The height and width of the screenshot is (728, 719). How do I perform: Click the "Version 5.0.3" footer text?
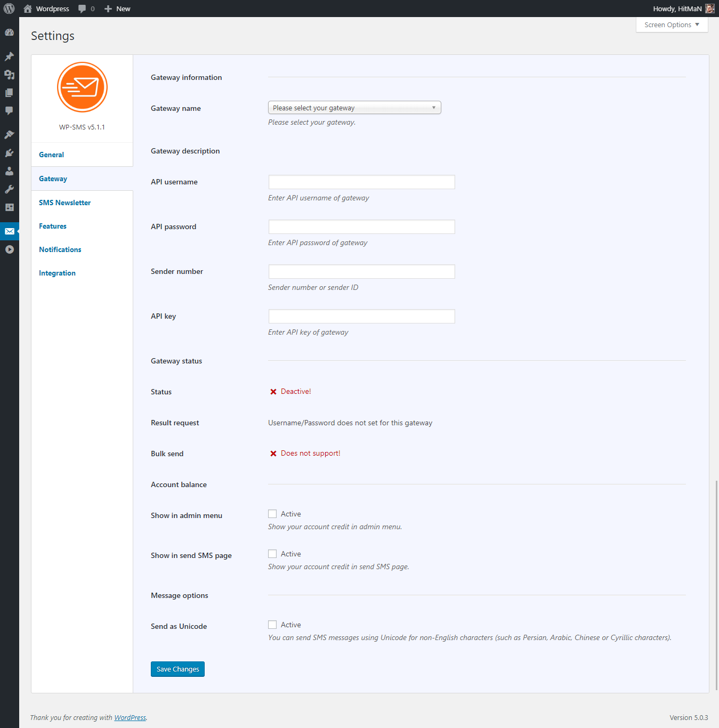pos(689,718)
